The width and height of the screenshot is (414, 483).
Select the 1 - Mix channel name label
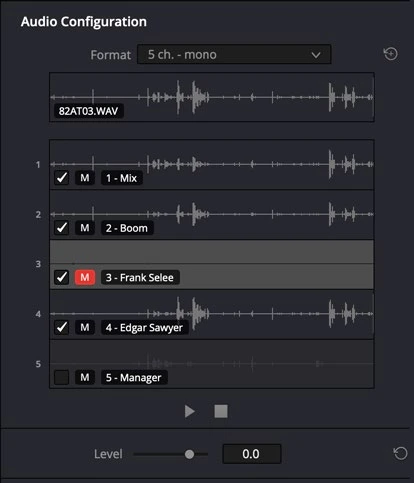click(x=122, y=178)
